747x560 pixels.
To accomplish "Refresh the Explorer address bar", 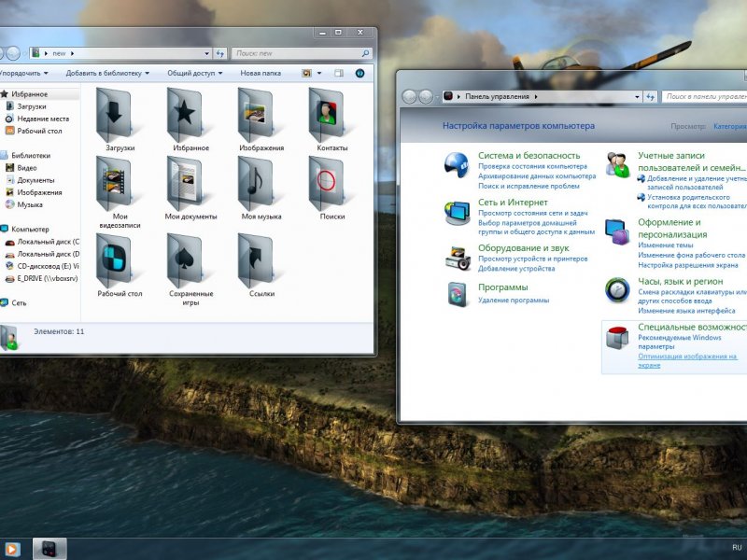I will click(x=219, y=53).
